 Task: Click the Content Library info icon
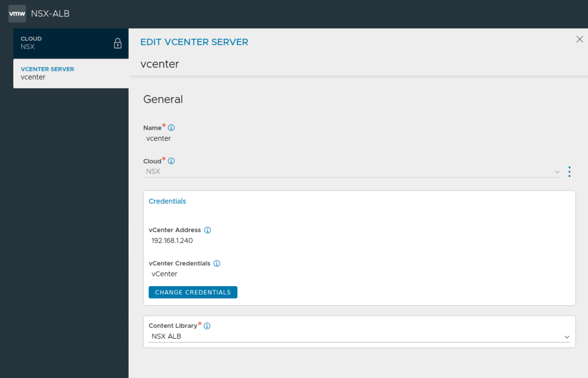[207, 326]
